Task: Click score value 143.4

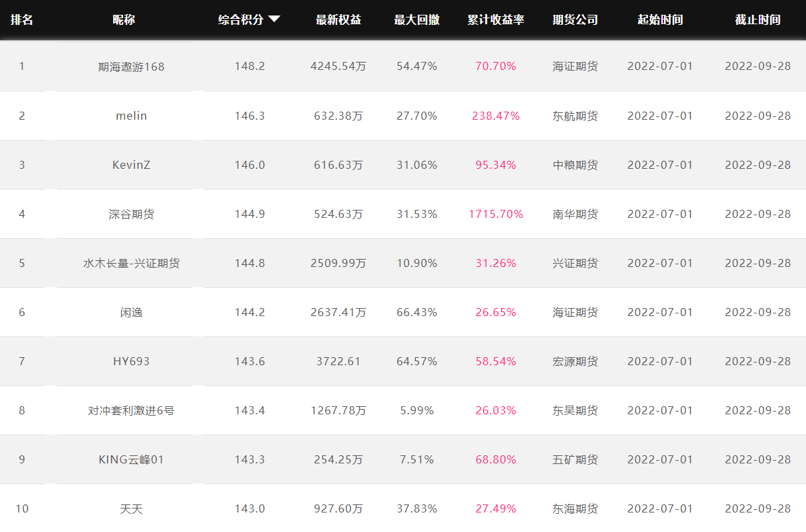Action: pyautogui.click(x=250, y=410)
